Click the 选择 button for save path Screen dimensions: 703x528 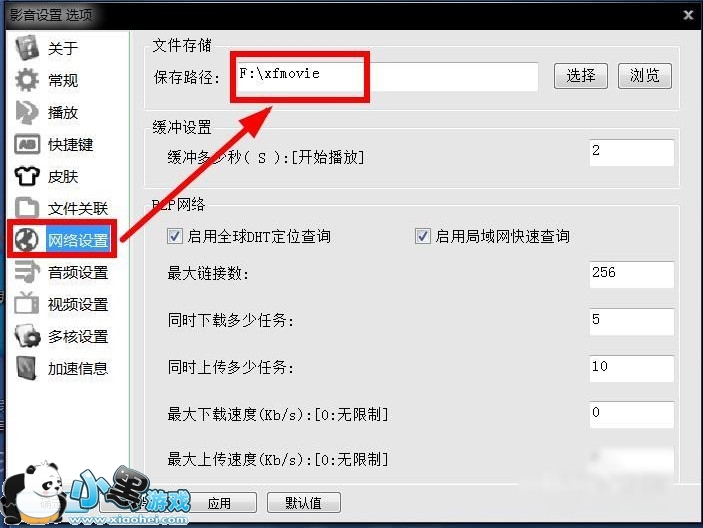[x=581, y=76]
